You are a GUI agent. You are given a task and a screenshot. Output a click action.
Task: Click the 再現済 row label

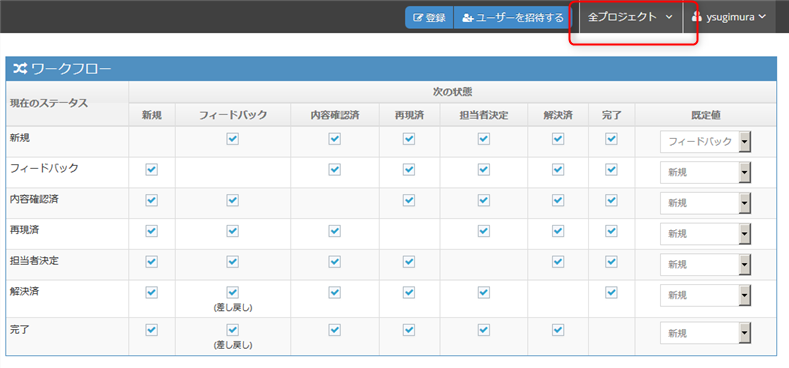pos(25,230)
